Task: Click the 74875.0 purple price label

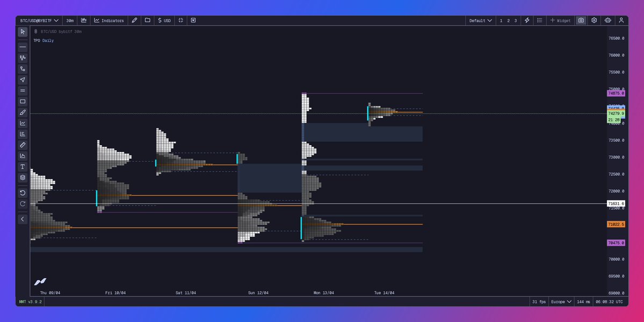Action: click(616, 94)
